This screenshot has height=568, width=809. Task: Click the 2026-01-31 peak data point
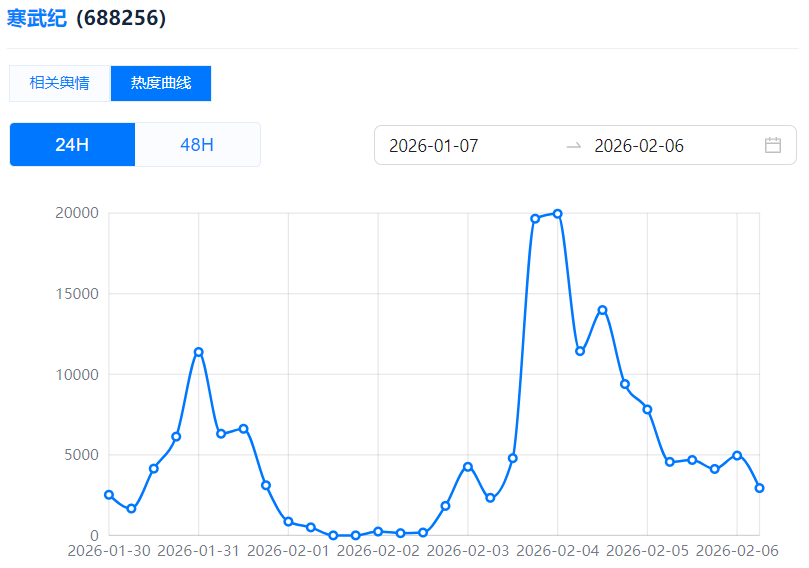point(199,352)
